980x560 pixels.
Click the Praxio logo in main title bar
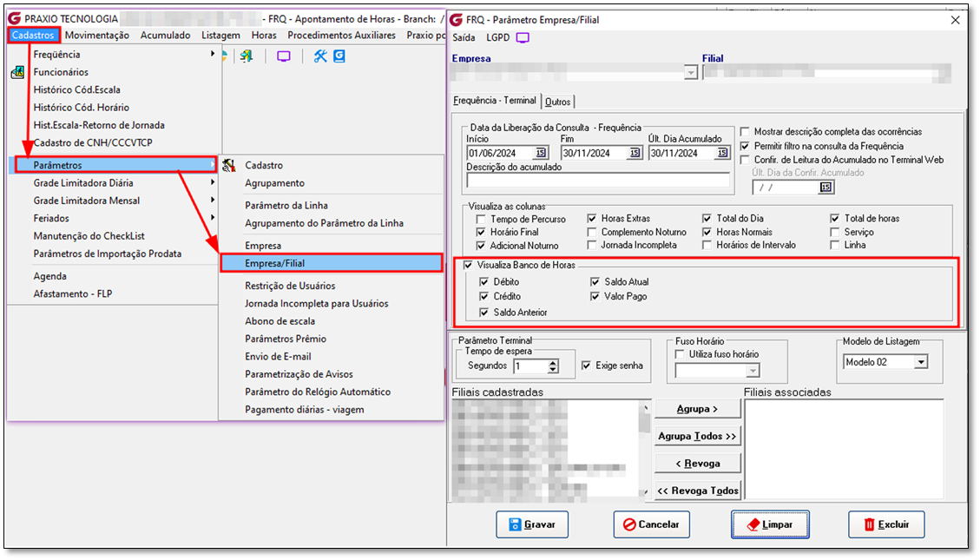click(15, 19)
